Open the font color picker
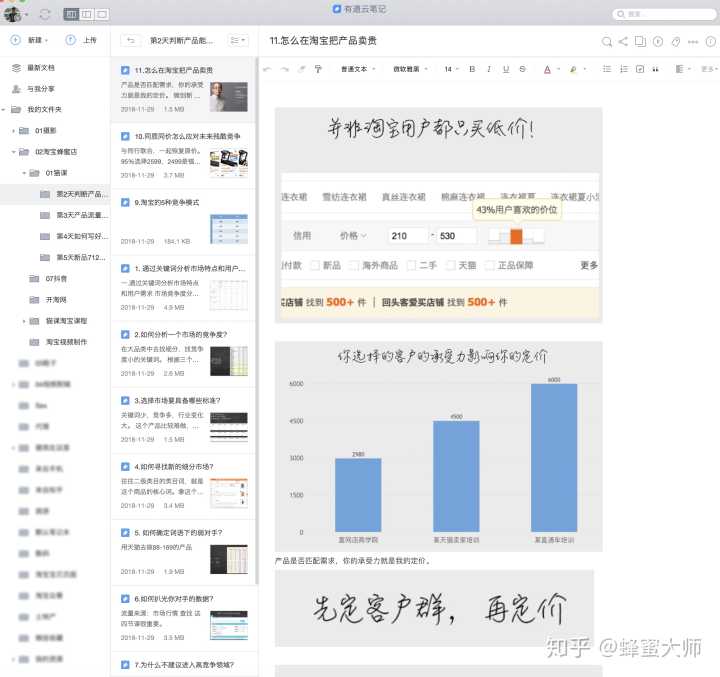The width and height of the screenshot is (720, 677). coord(549,70)
